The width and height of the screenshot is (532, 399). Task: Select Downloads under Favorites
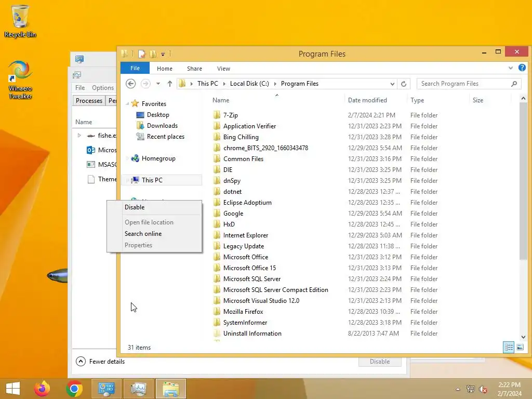tap(162, 126)
